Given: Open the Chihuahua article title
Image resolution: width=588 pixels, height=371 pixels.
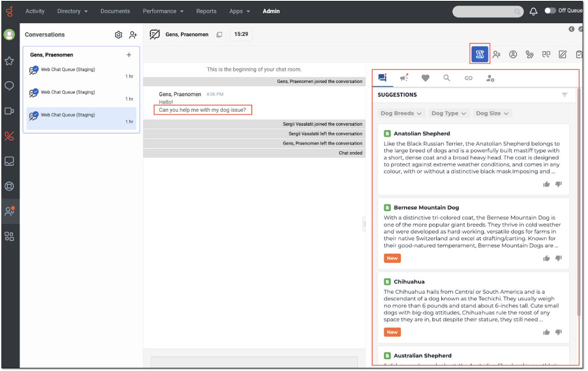Looking at the screenshot, I should (409, 282).
